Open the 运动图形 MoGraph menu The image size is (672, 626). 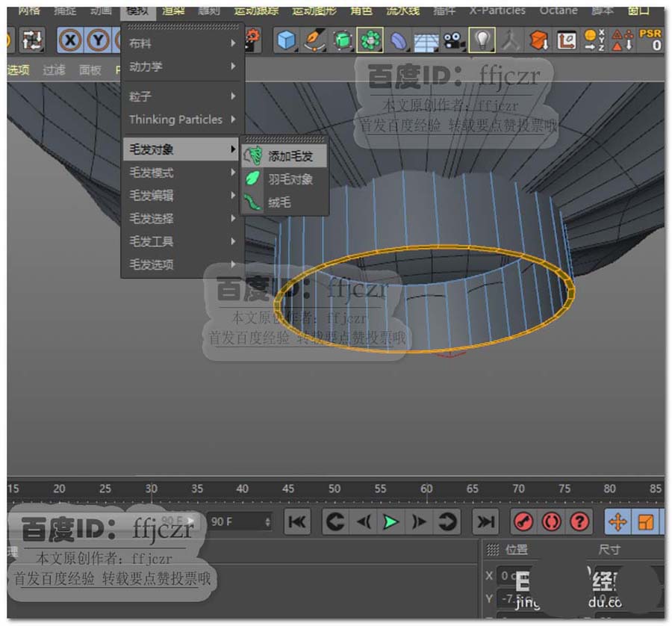314,10
